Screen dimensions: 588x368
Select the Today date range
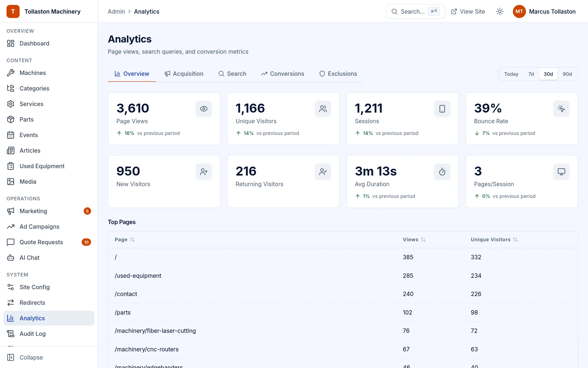(511, 74)
